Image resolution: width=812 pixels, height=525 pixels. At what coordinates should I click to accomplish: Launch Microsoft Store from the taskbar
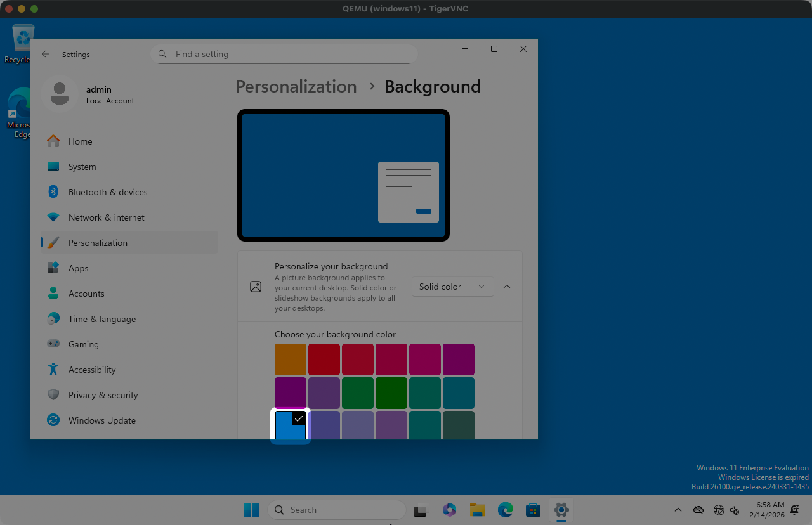click(x=533, y=510)
